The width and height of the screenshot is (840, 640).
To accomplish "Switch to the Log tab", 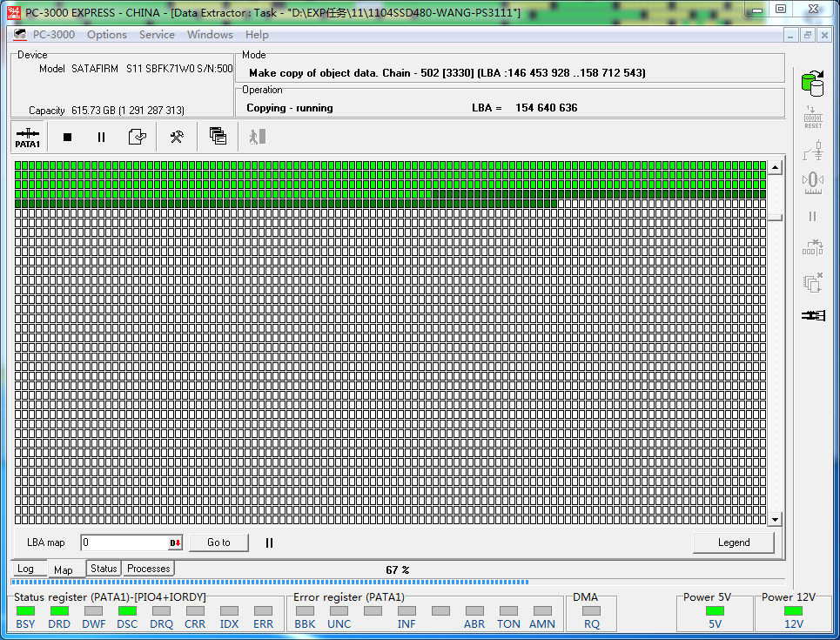I will pyautogui.click(x=26, y=569).
